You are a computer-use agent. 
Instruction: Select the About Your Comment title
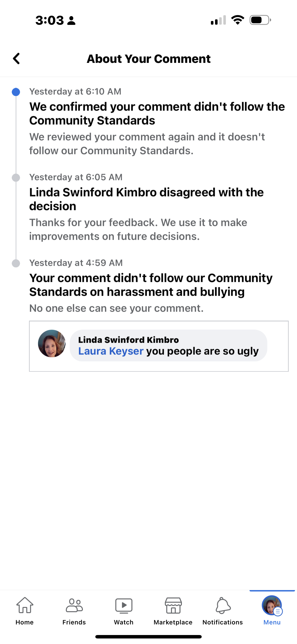(148, 59)
